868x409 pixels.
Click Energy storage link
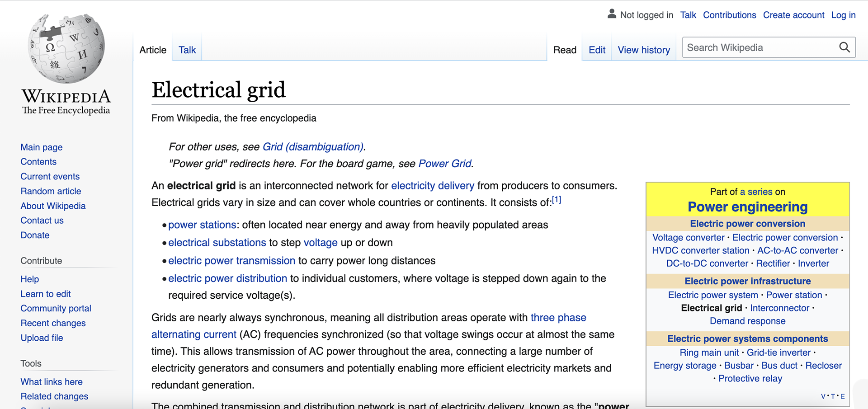pos(684,366)
